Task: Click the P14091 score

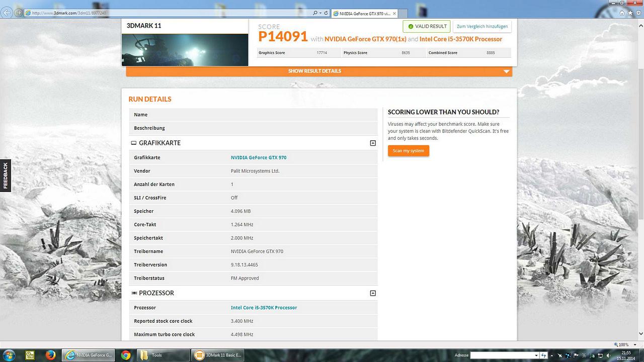Action: point(283,37)
